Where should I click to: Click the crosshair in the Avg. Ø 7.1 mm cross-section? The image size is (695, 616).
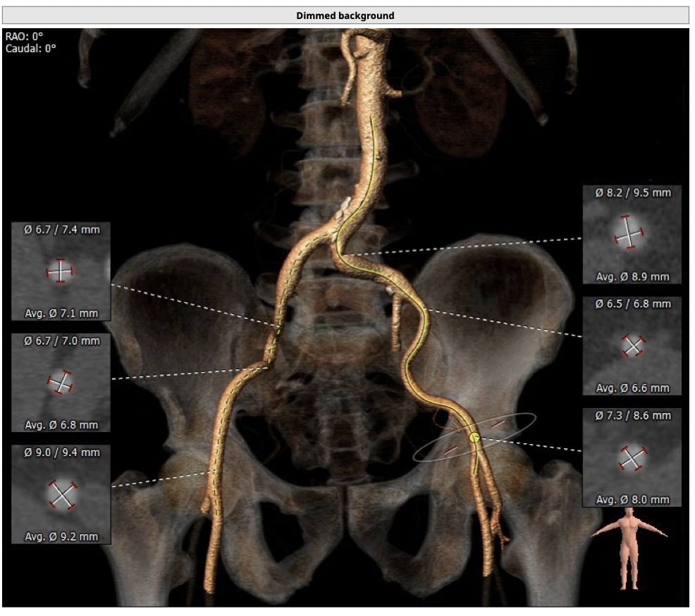tap(60, 271)
